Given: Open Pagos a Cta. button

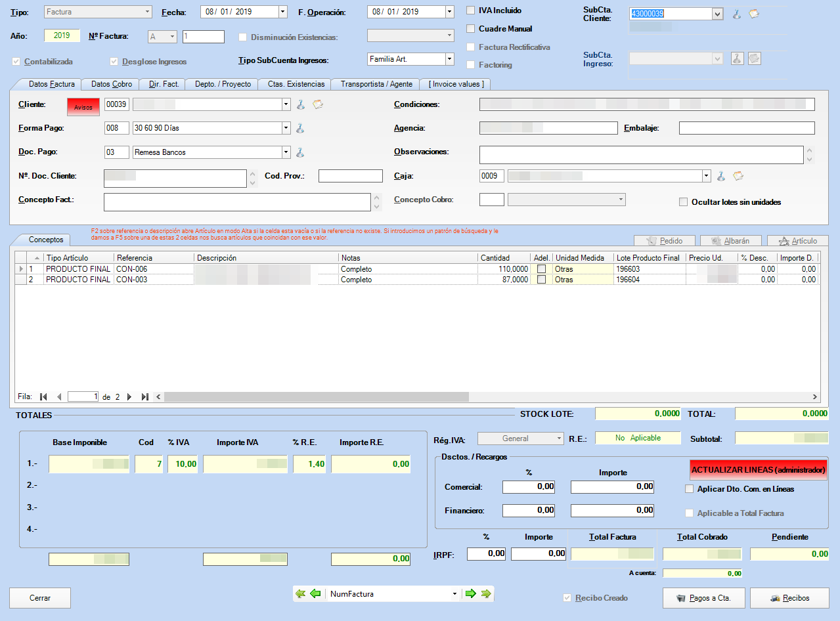Looking at the screenshot, I should pos(703,598).
